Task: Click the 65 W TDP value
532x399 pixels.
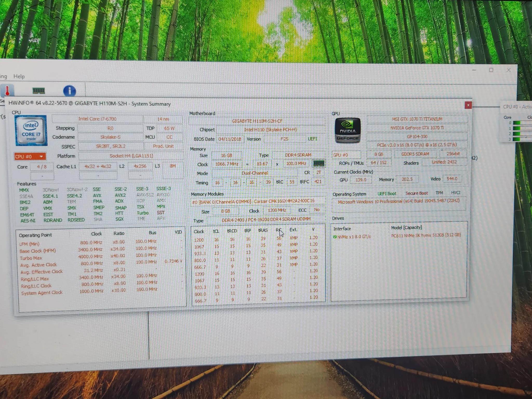Action: point(169,128)
